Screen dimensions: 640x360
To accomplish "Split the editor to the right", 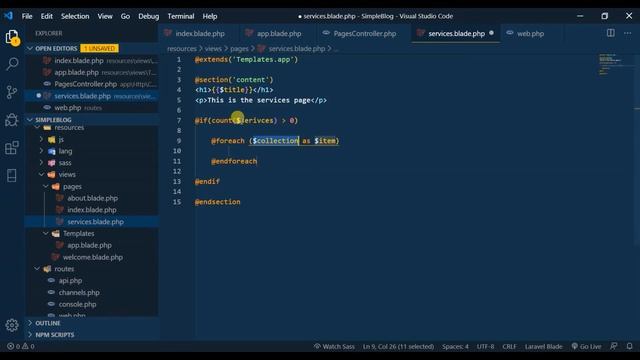I will (611, 33).
